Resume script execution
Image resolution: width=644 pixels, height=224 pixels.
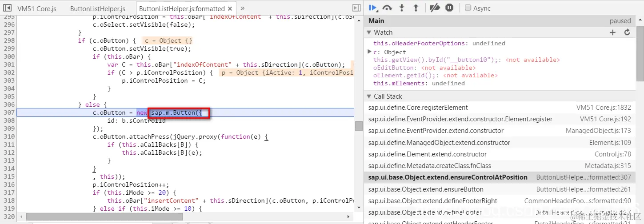(x=373, y=8)
